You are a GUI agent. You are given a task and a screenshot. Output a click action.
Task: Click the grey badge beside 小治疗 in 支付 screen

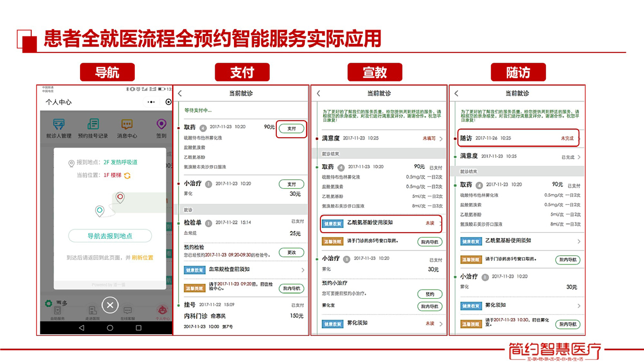[x=208, y=184]
